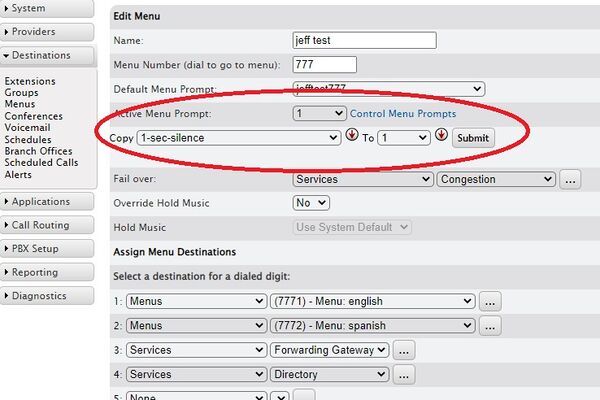Collapse the Destinations sidebar section
The image size is (600, 400).
[x=48, y=56]
